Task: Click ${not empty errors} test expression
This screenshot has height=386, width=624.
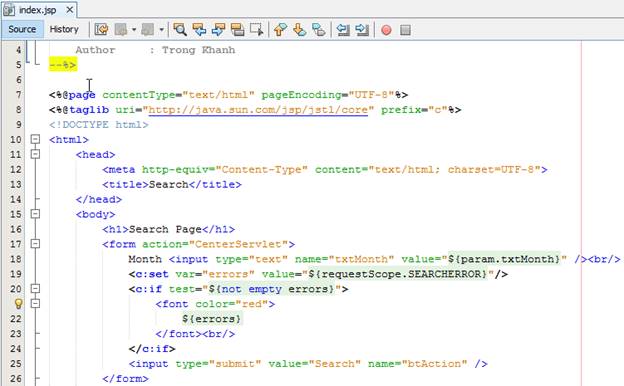Action: tap(271, 289)
